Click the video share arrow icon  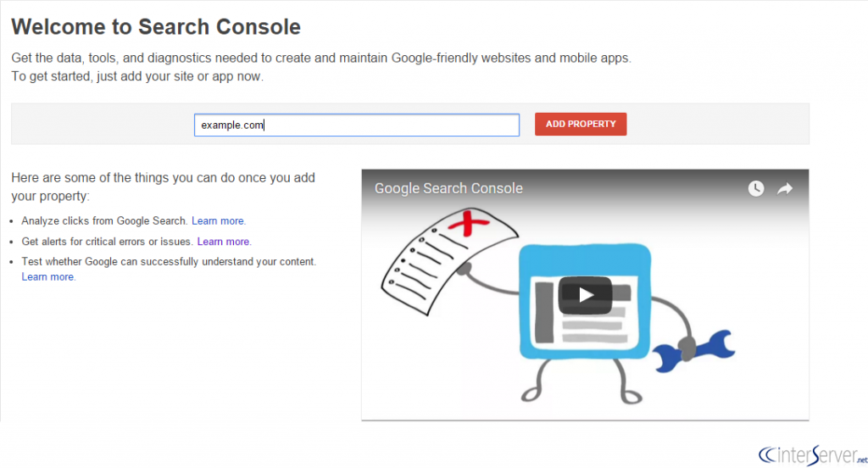pyautogui.click(x=784, y=189)
